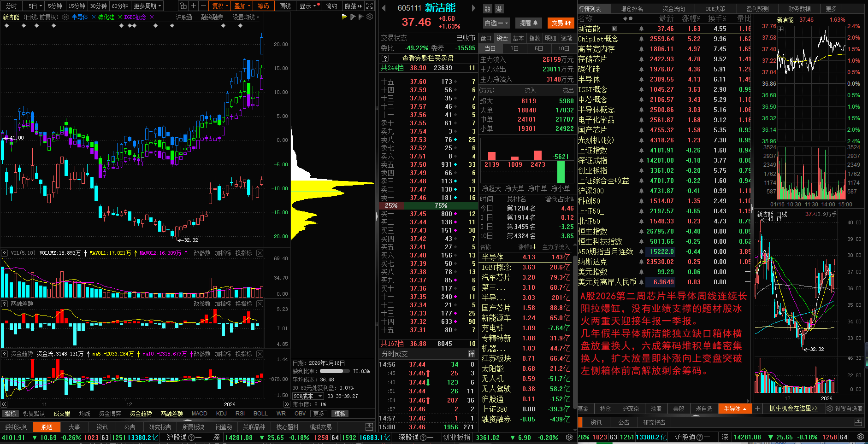This screenshot has width=868, height=444.
Task: Add a new watchlist tab with plus icon
Action: pyautogui.click(x=757, y=409)
